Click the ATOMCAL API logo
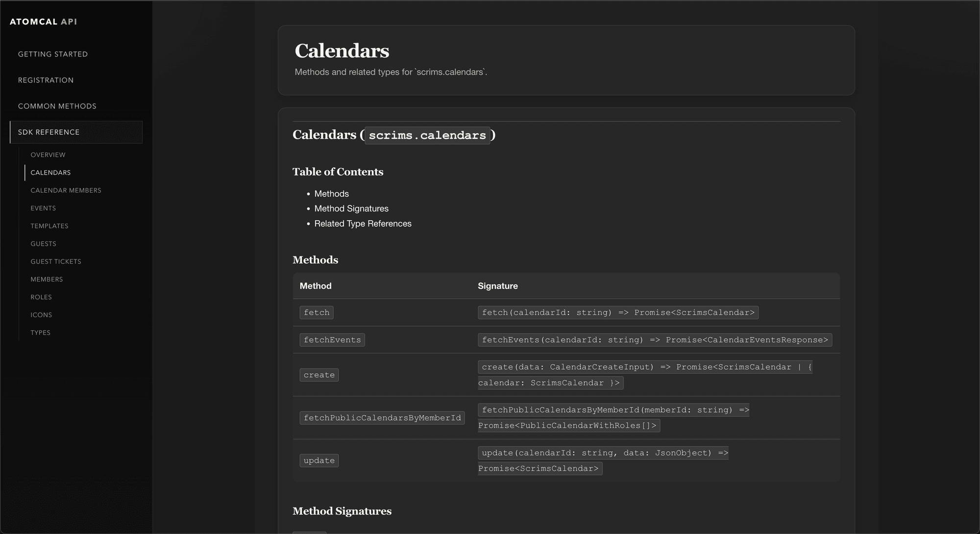This screenshot has height=534, width=980. (x=43, y=21)
